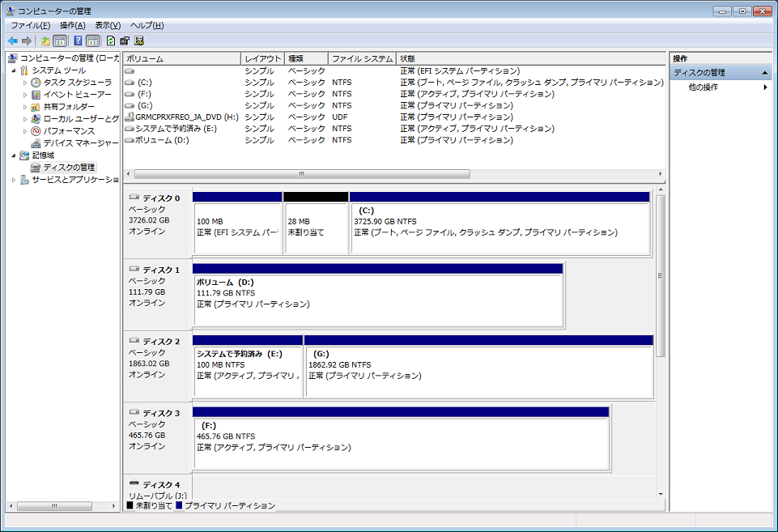
Task: Expand the パフォーマンス tree node
Action: pyautogui.click(x=25, y=131)
